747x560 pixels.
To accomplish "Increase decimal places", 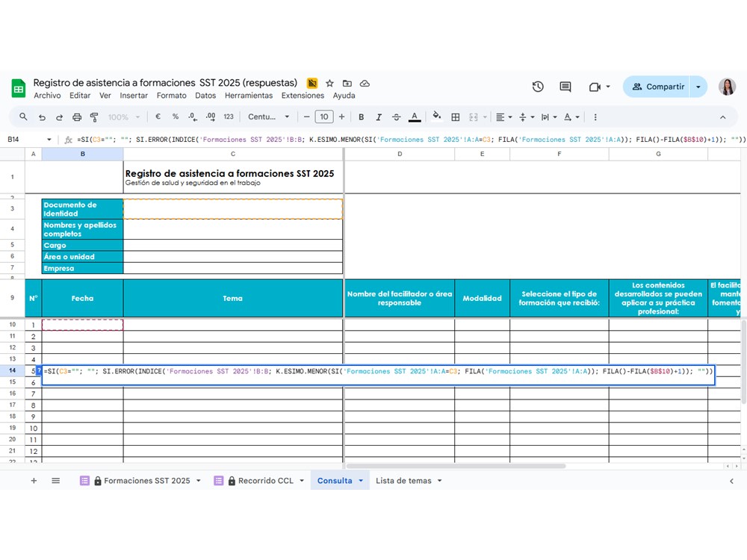I will pyautogui.click(x=211, y=116).
